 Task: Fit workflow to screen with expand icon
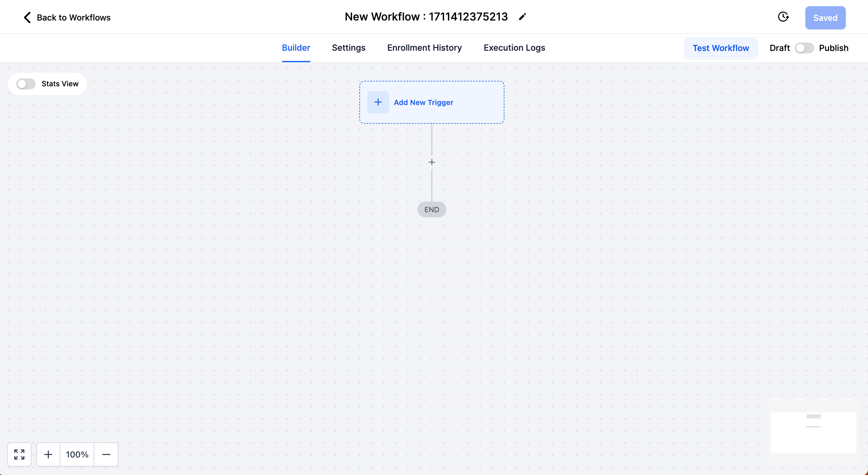pos(19,454)
